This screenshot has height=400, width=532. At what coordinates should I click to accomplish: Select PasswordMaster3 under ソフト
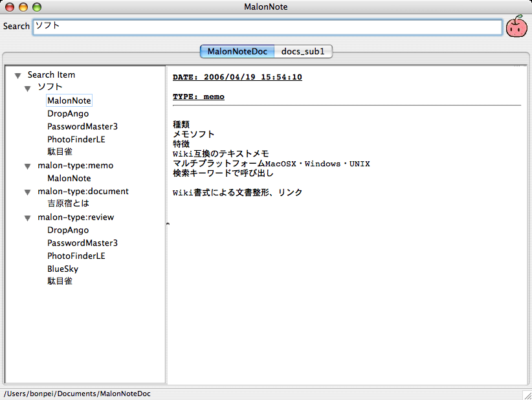(x=82, y=127)
